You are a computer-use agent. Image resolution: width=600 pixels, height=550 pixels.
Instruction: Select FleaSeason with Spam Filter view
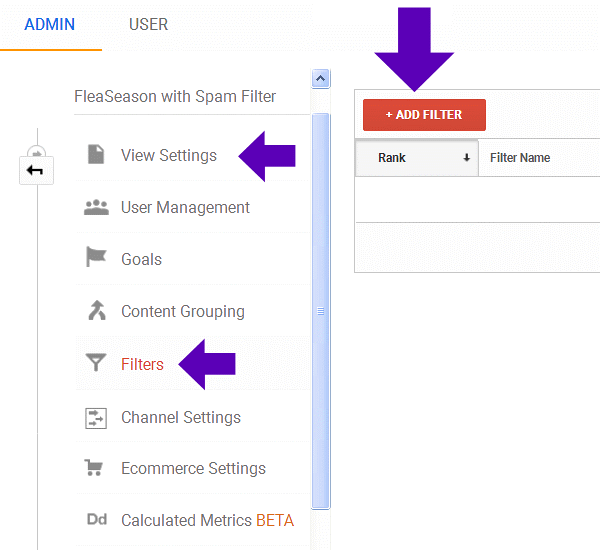(x=175, y=97)
